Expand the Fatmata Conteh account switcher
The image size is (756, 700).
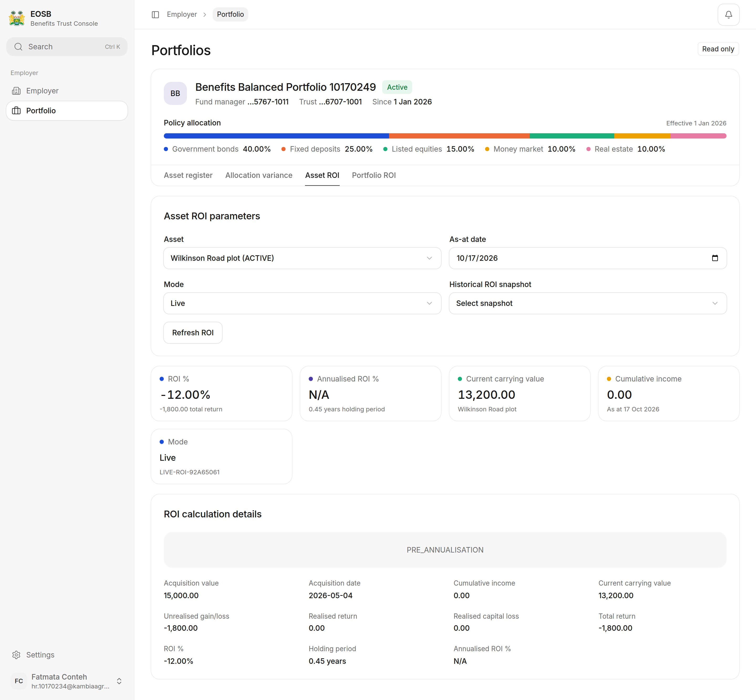tap(119, 681)
